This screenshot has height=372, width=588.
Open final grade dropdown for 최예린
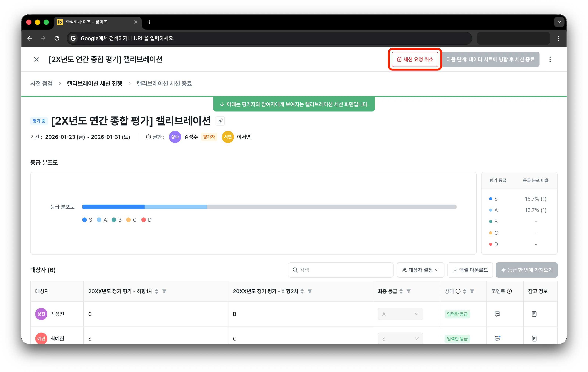400,338
